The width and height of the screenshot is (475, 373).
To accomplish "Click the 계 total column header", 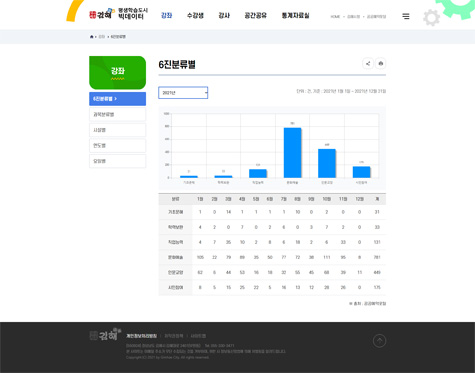I will 377,199.
